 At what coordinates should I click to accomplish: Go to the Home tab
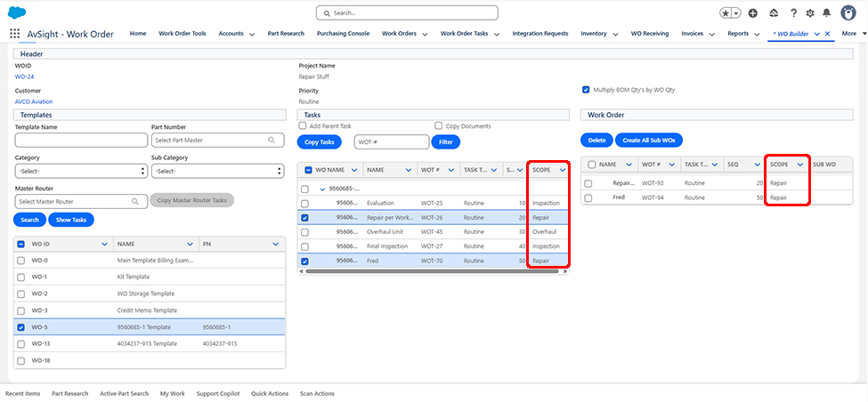point(138,34)
